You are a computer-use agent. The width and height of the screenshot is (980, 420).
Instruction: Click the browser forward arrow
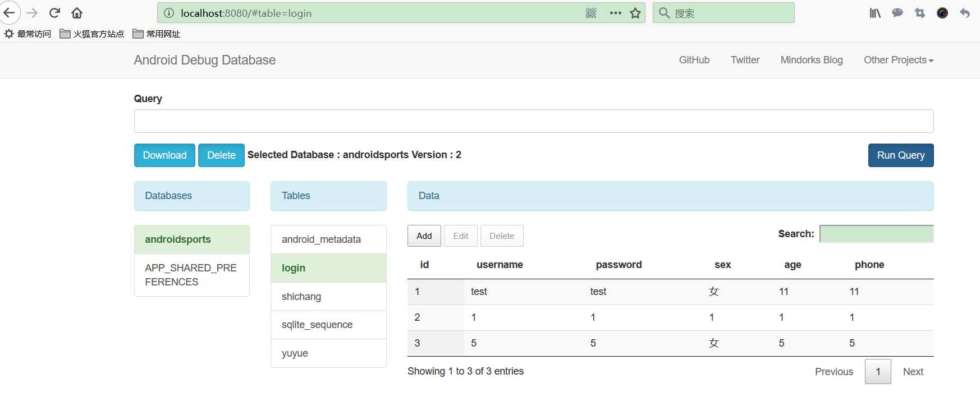point(32,13)
